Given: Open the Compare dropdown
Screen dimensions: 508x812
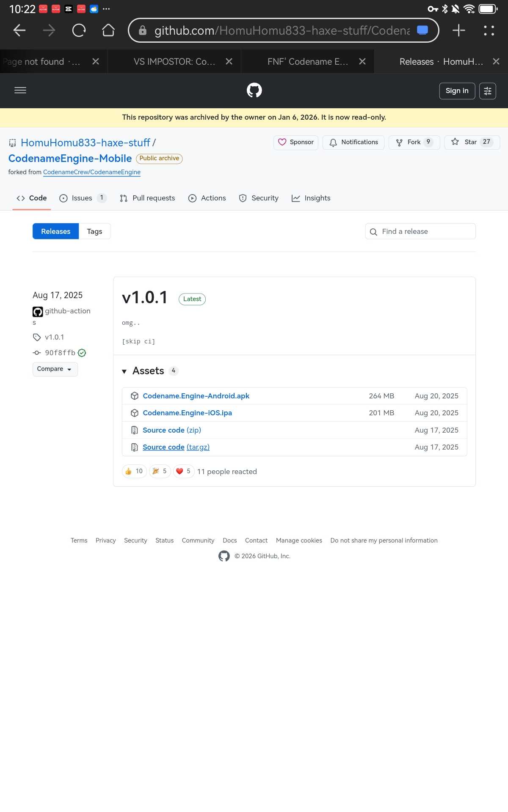Looking at the screenshot, I should point(55,369).
